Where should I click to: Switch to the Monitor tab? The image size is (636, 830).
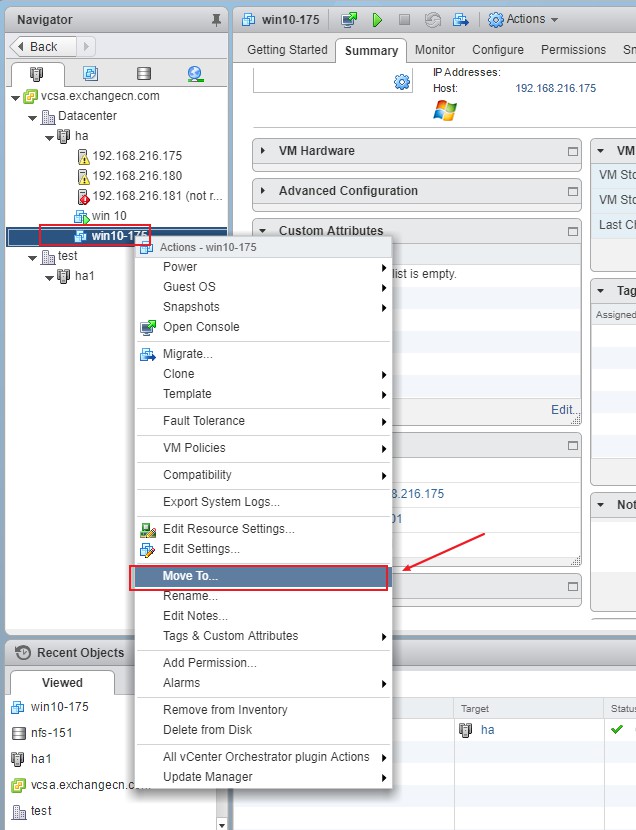point(435,50)
